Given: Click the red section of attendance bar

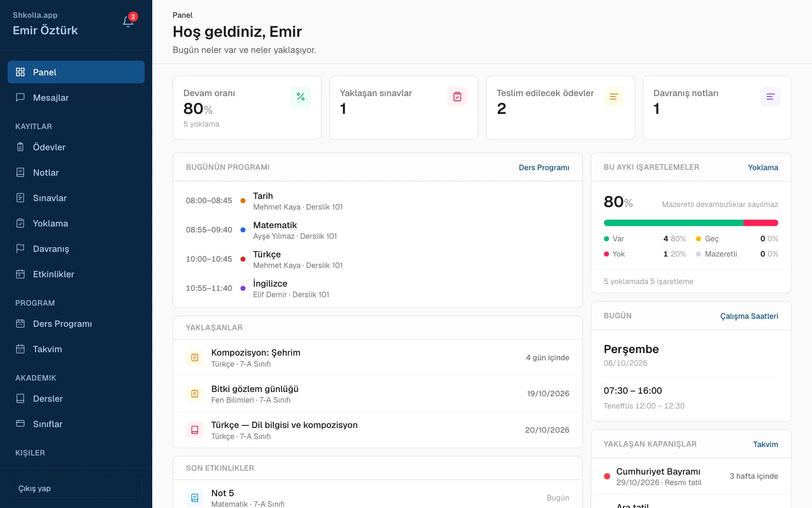Looking at the screenshot, I should [x=761, y=223].
